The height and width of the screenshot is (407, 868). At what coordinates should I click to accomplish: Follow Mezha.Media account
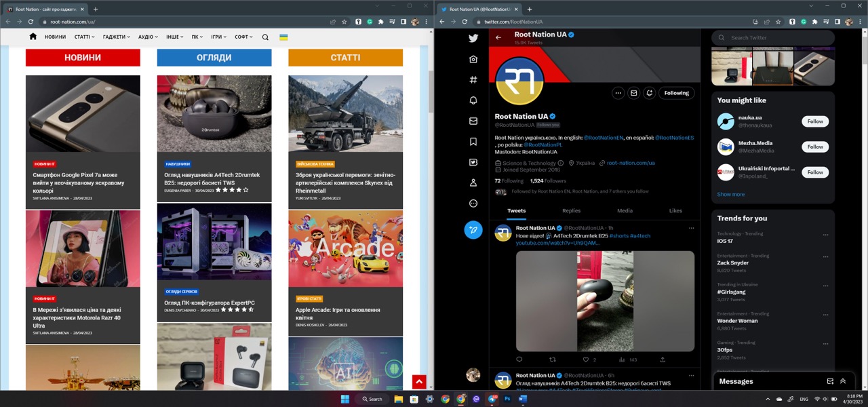pyautogui.click(x=815, y=147)
